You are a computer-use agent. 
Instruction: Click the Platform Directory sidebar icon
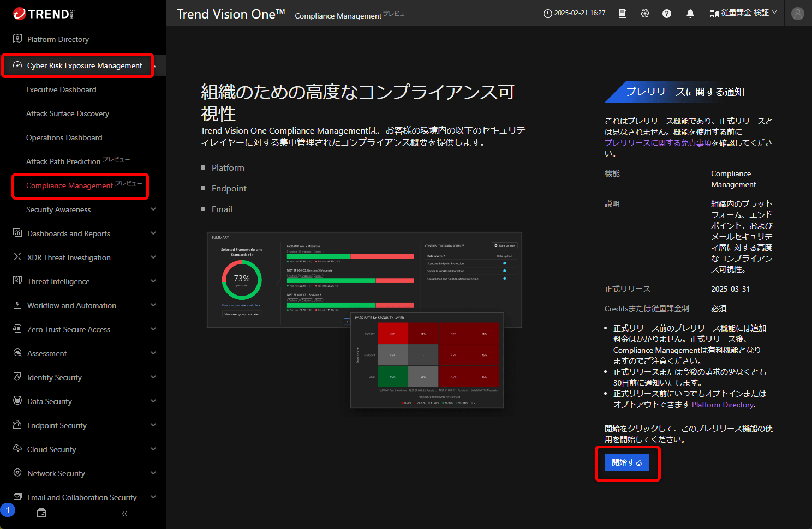17,39
